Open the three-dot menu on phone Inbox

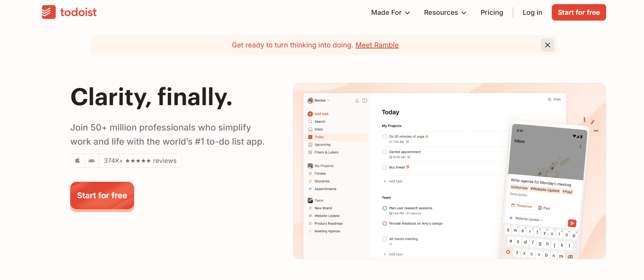(x=580, y=146)
